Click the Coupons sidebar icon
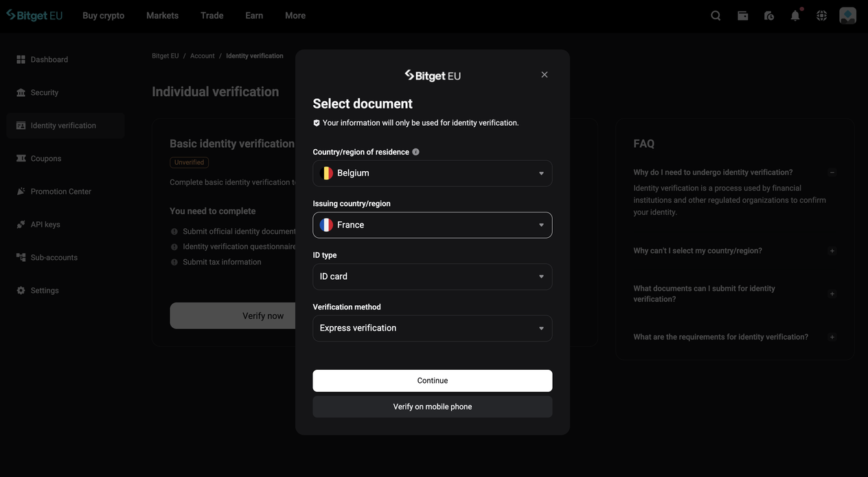 [21, 159]
